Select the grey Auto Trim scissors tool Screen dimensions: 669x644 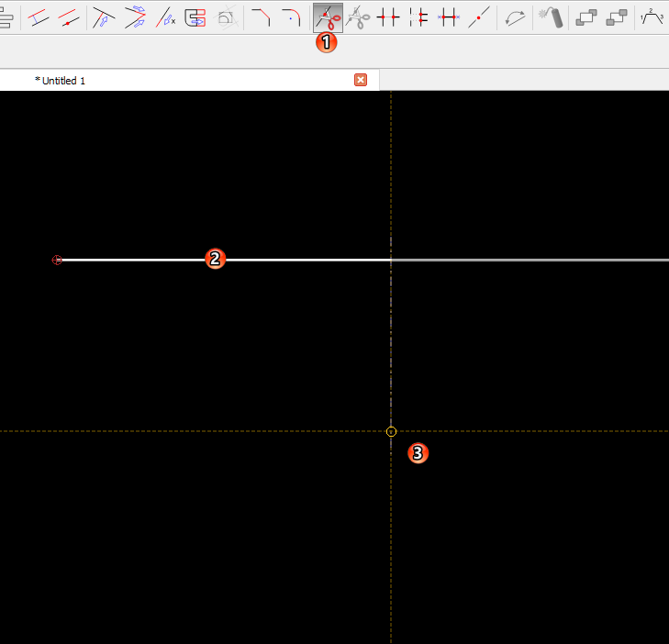point(358,18)
